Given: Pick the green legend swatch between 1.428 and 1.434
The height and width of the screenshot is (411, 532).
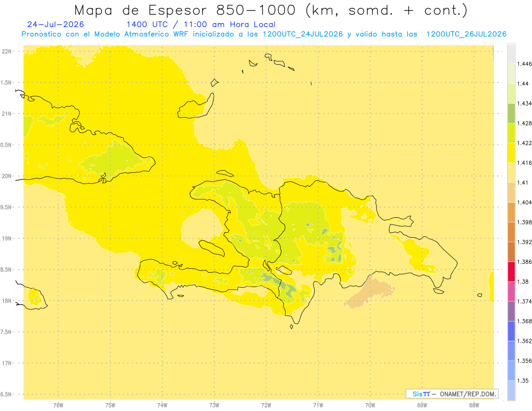Looking at the screenshot, I should coord(511,113).
